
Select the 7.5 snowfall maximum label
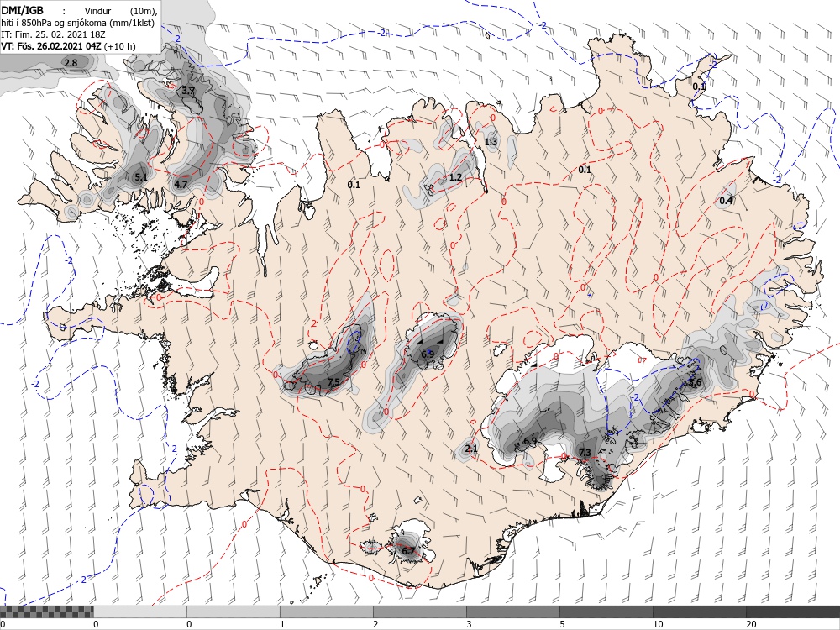click(333, 382)
